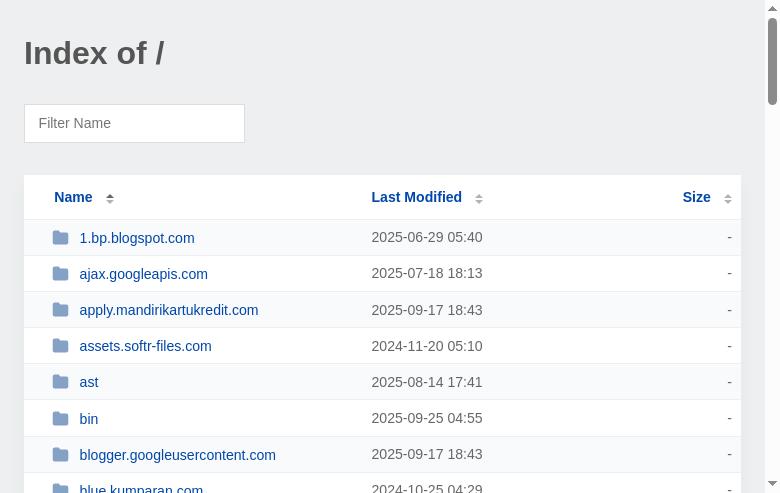
Task: Open the assets.softr-files.com directory
Action: point(145,346)
